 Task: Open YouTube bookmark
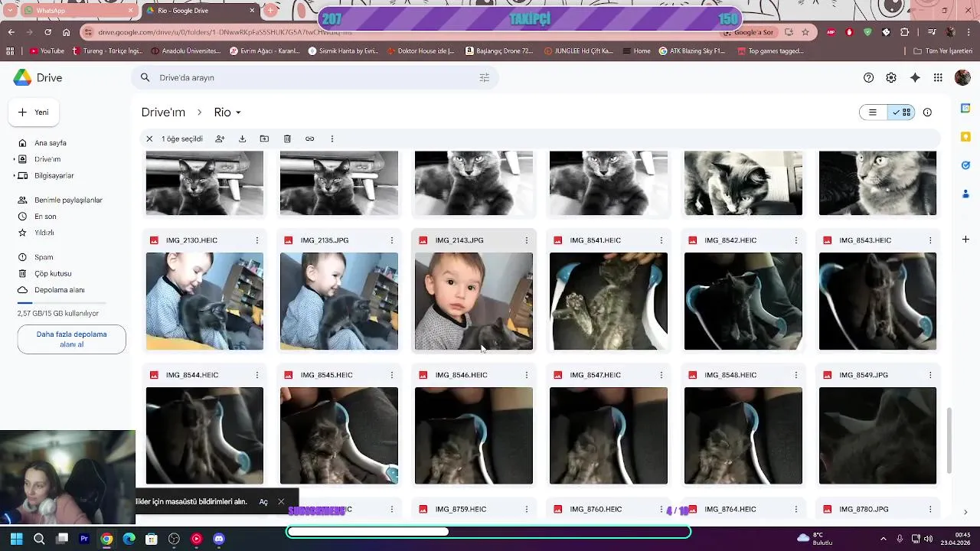[47, 51]
